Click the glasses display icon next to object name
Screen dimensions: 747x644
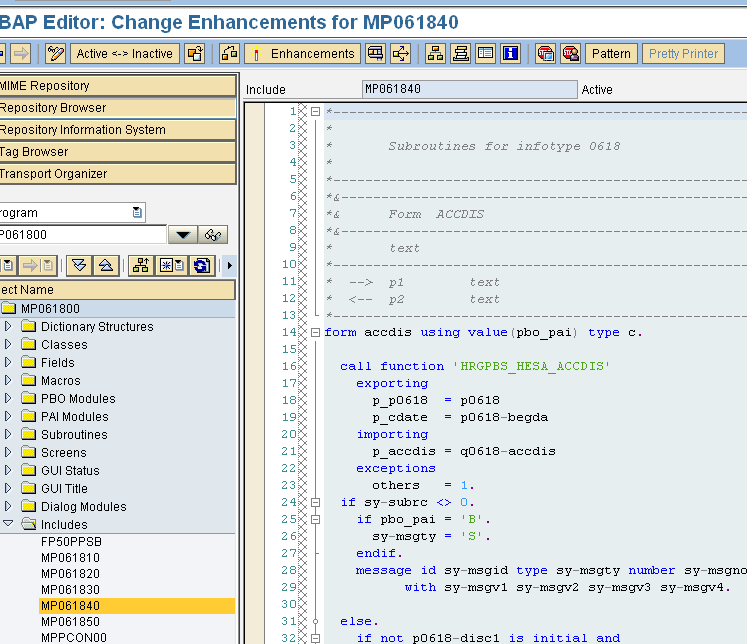(x=212, y=235)
